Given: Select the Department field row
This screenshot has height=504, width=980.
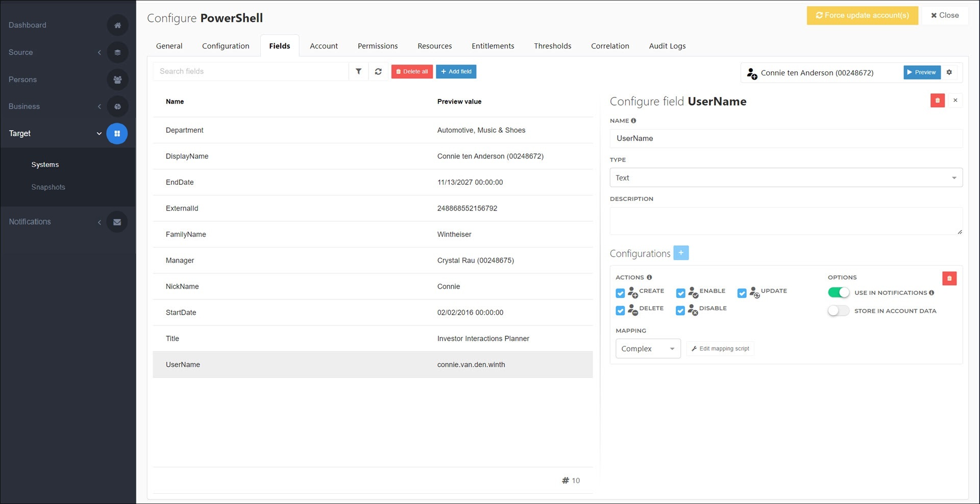Looking at the screenshot, I should click(x=373, y=130).
